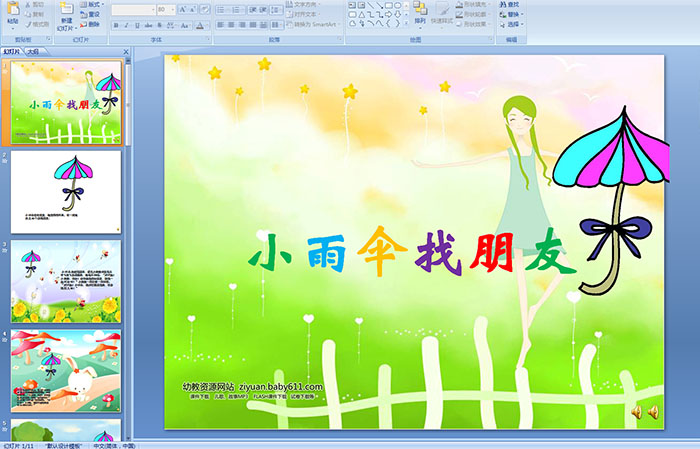Click the Grow Font large A icon
The image size is (700, 449).
pyautogui.click(x=183, y=9)
